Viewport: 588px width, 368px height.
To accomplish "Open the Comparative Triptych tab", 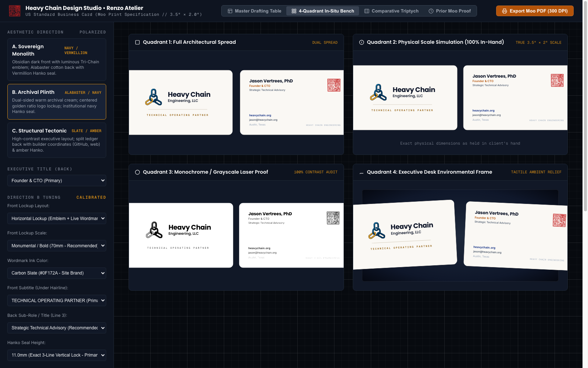I will (x=391, y=11).
